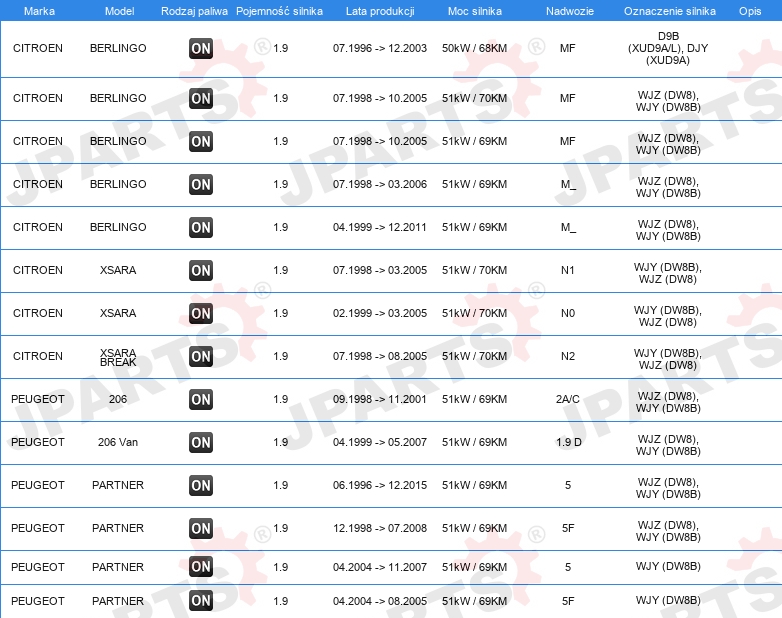This screenshot has width=782, height=618.
Task: Click ON icon in Berlingo 04.1999 -> 12.2011 row
Action: click(x=201, y=227)
